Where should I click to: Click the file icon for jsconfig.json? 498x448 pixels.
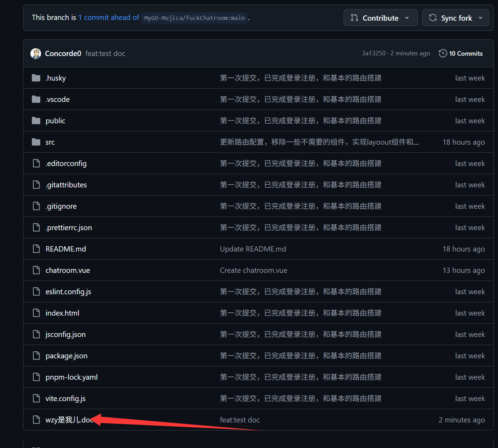(36, 334)
